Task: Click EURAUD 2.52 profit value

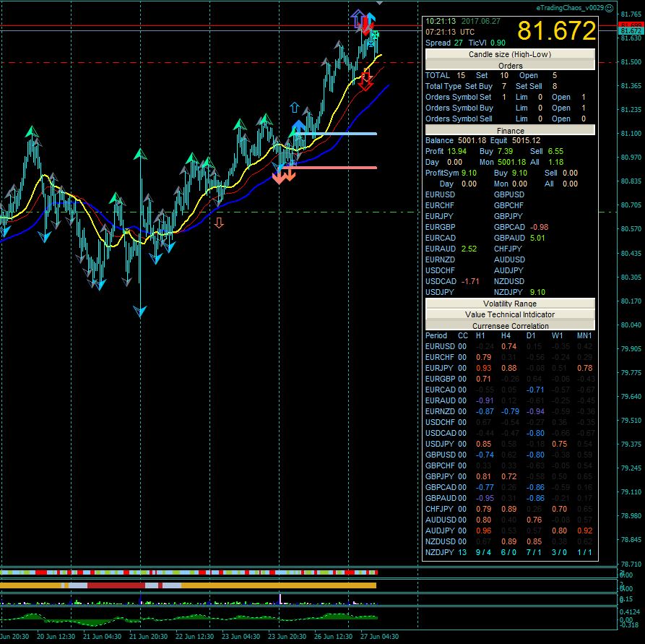Action: click(469, 249)
